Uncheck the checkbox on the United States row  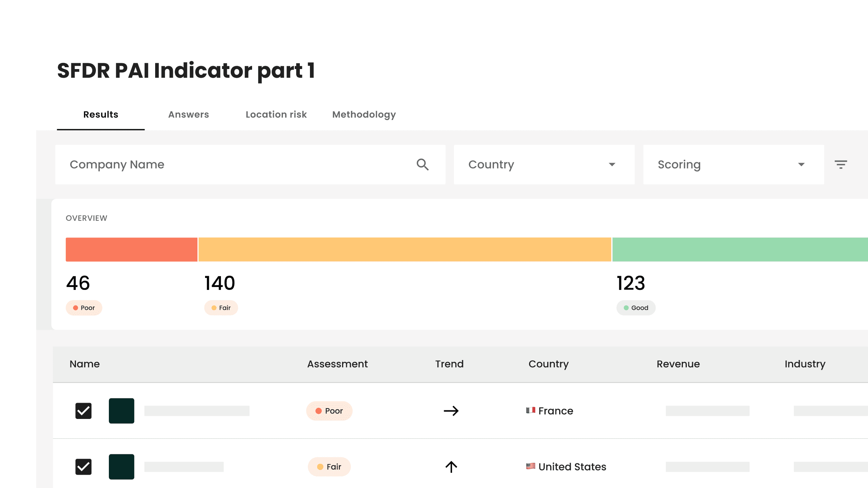[x=83, y=467]
